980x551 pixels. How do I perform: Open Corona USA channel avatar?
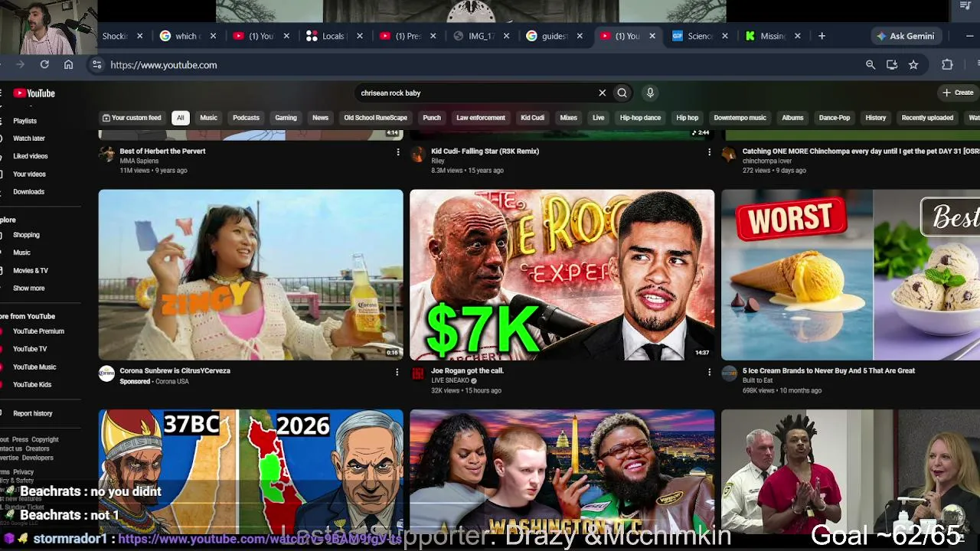tap(106, 373)
